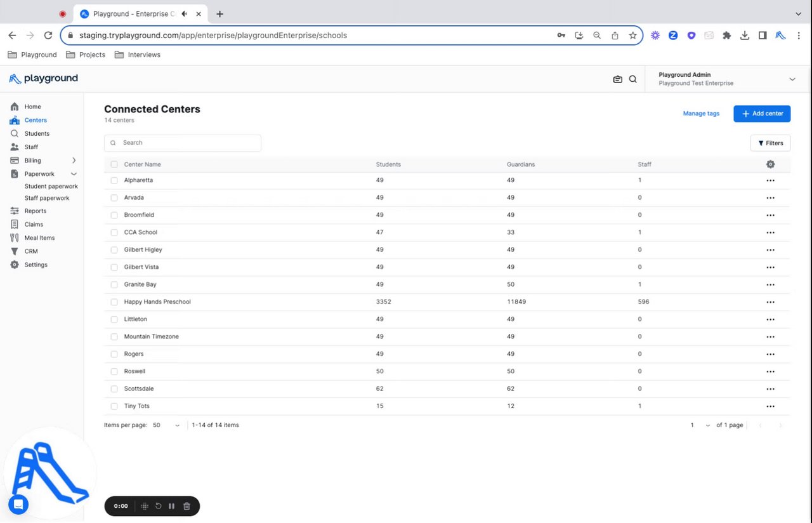
Task: Select the Arvada center checkbox
Action: [114, 198]
